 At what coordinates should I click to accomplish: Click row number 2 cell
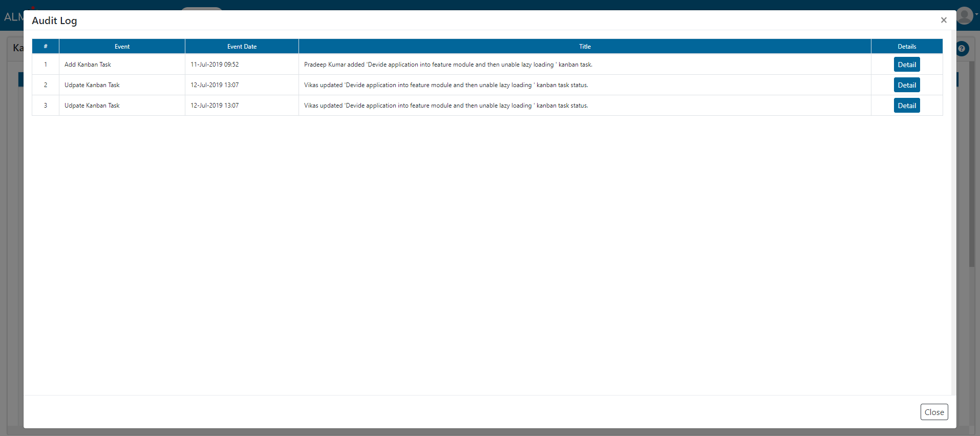(46, 85)
